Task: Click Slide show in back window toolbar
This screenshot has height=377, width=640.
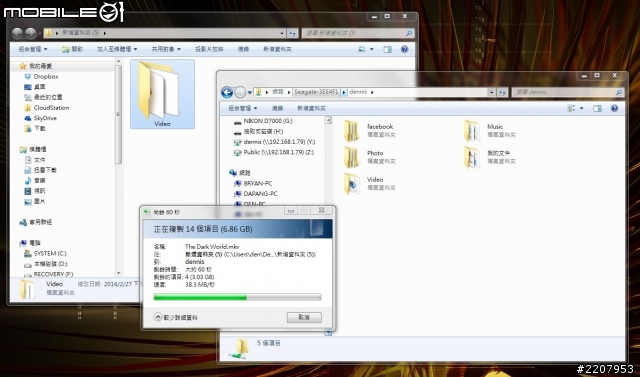Action: pyautogui.click(x=209, y=49)
